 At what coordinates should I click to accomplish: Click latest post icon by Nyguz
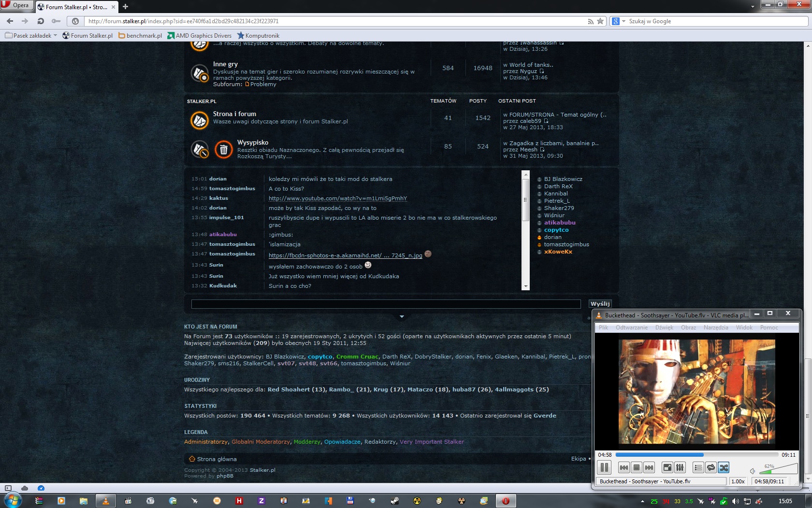542,71
